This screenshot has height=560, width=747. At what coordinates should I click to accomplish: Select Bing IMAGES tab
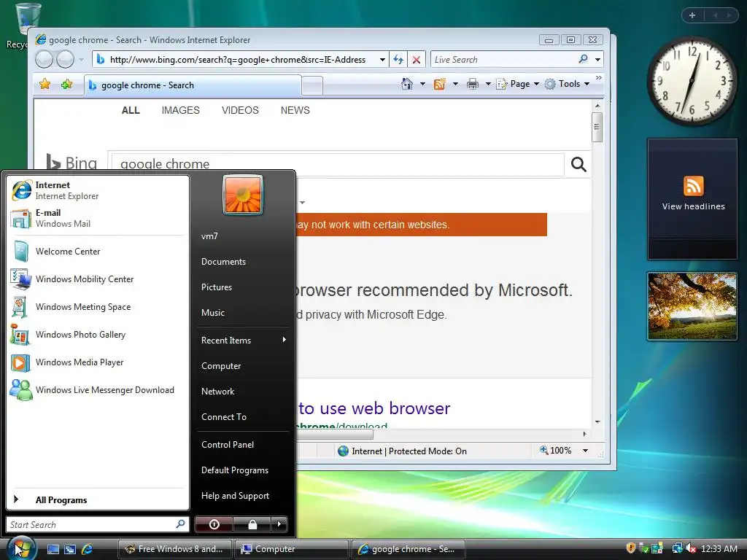(181, 110)
